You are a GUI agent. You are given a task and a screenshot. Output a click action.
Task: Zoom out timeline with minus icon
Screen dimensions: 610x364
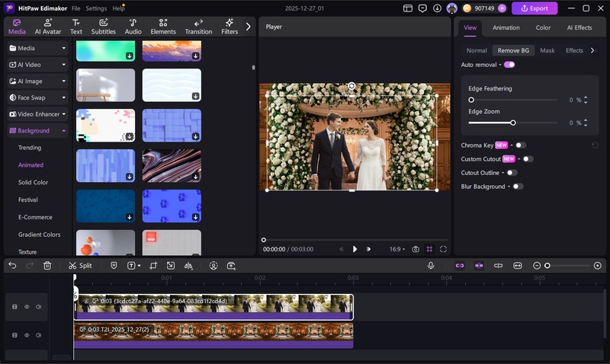click(537, 265)
